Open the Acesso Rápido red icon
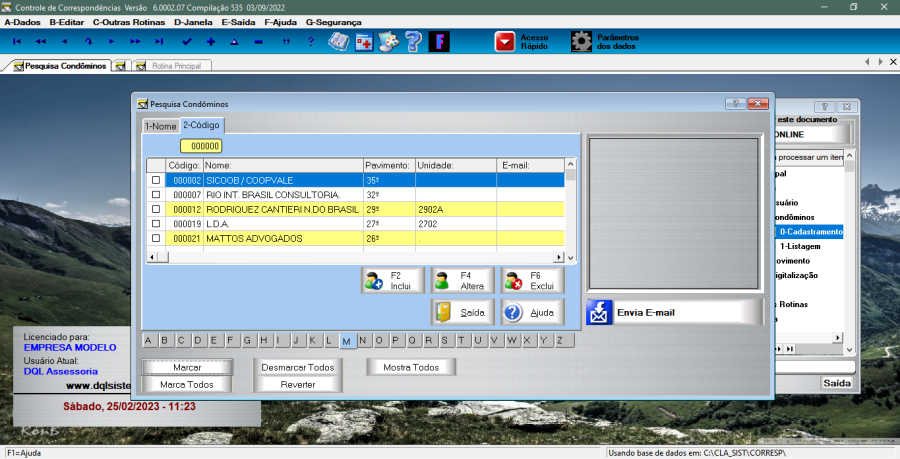 pos(505,42)
